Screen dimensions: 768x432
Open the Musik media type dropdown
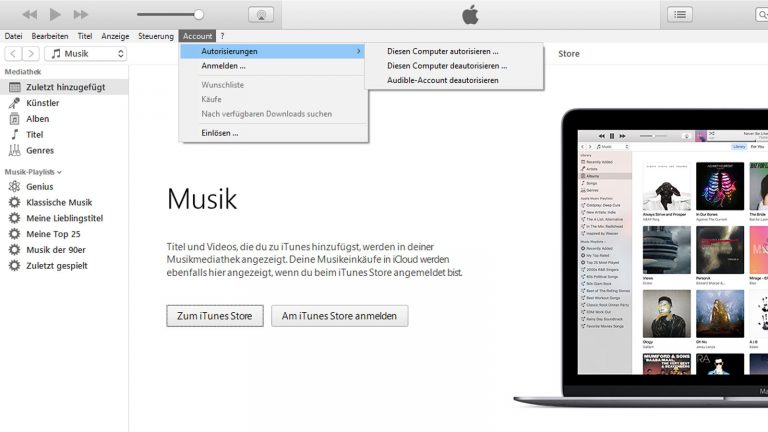pos(86,53)
